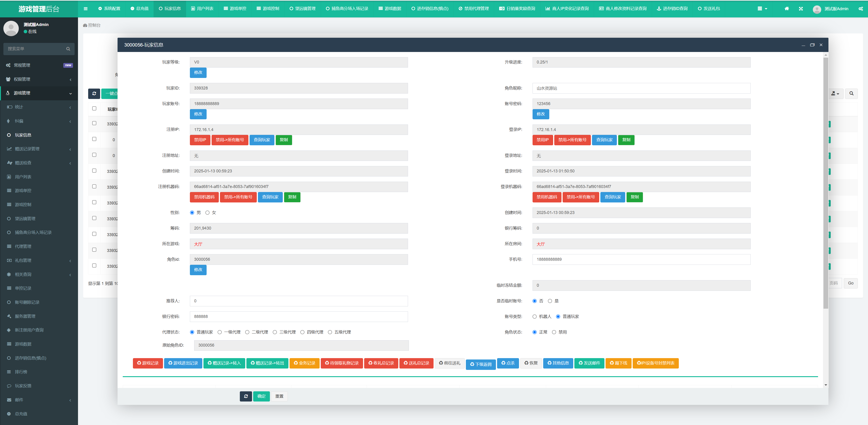Click the settings gears icon top right
The image size is (868, 425).
point(861,9)
